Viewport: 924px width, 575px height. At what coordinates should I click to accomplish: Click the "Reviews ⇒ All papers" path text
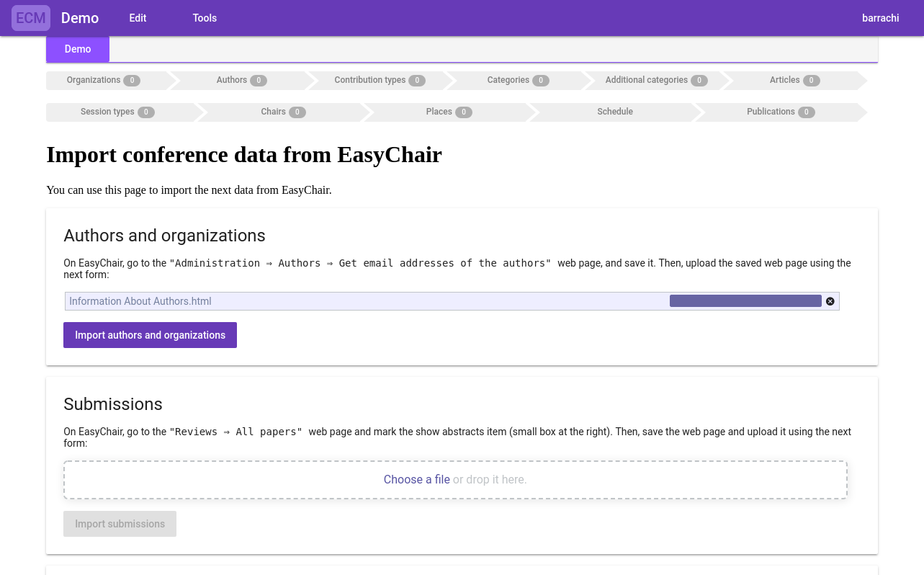[236, 432]
